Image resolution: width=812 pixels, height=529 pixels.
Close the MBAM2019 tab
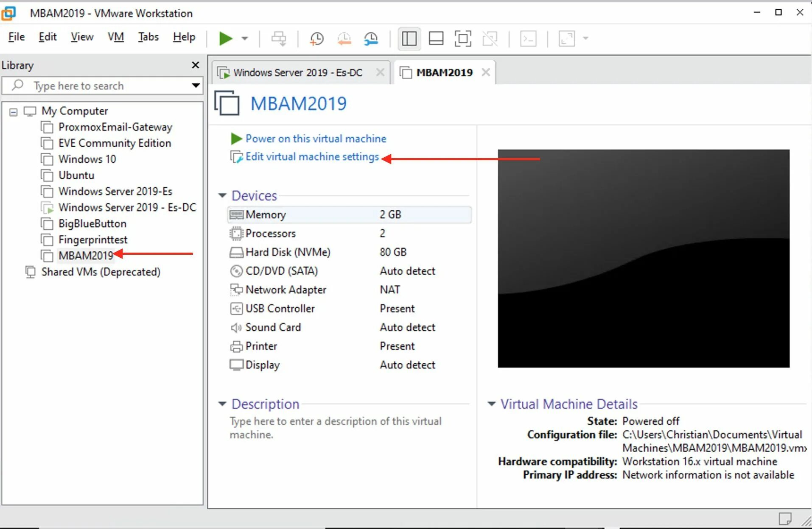[x=486, y=72]
